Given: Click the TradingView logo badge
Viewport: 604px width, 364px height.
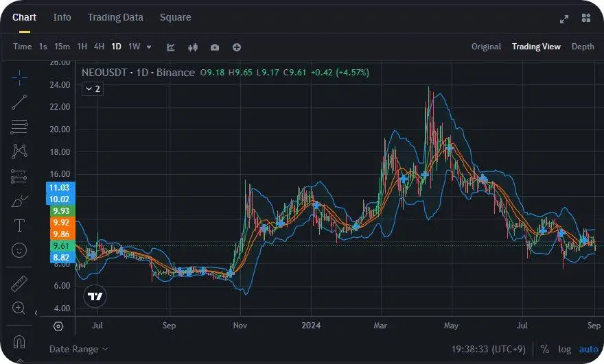Looking at the screenshot, I should coord(95,296).
